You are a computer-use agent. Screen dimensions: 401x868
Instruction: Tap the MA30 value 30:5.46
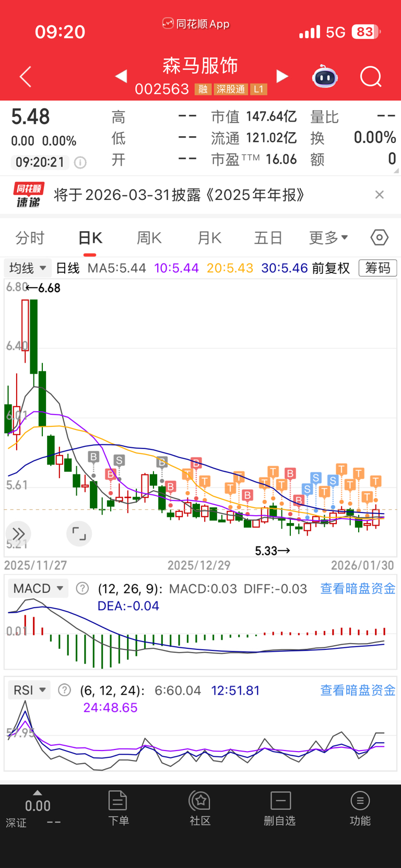point(285,268)
